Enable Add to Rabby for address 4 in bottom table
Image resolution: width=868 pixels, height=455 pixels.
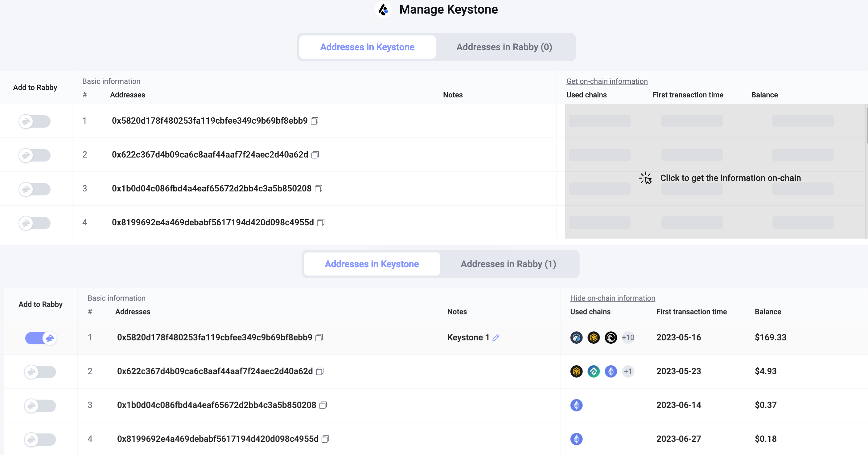[40, 439]
